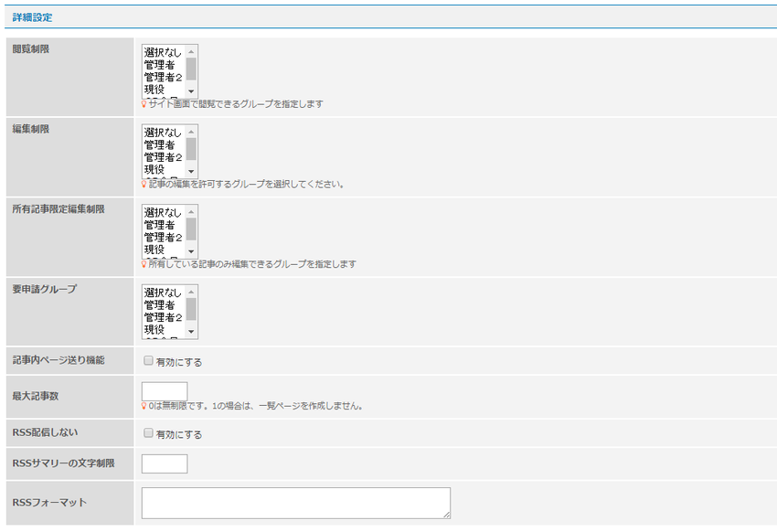Click the 詳細設定 section header
This screenshot has height=532, width=777.
pos(31,16)
